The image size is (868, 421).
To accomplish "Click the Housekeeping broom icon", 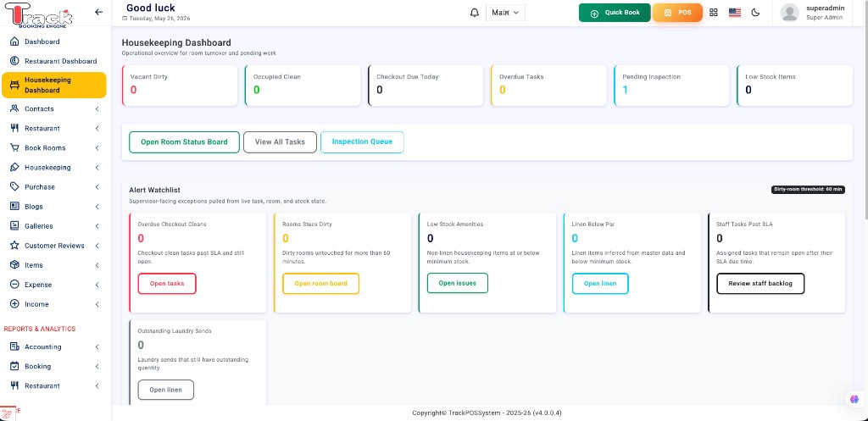I will 15,167.
